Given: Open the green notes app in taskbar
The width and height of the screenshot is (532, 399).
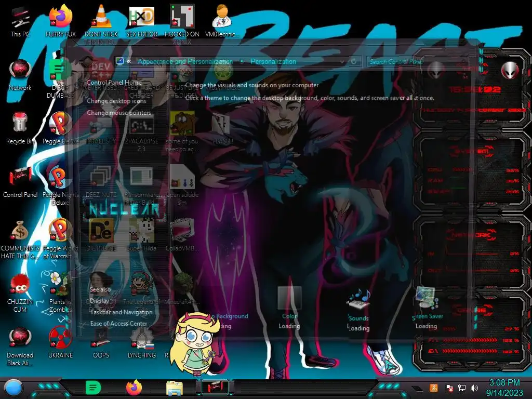Looking at the screenshot, I should tap(94, 388).
